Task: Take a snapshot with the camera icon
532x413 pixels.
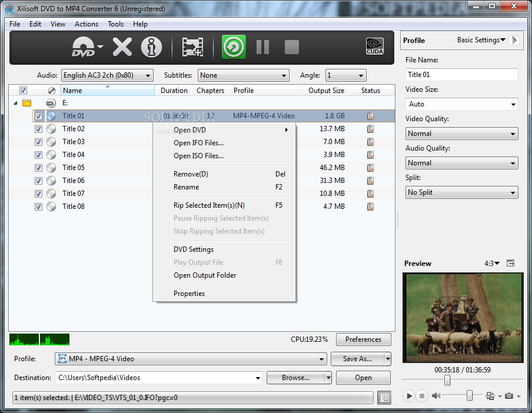Action: (x=509, y=396)
